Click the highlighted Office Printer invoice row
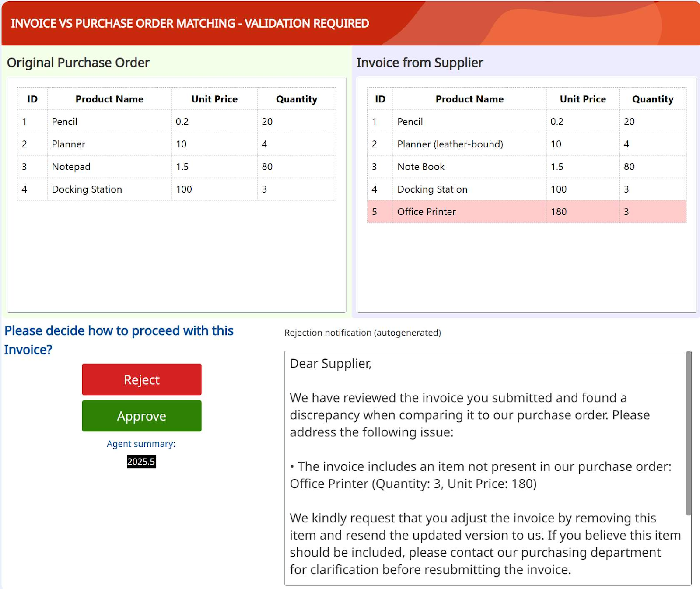The image size is (700, 589). pos(527,212)
